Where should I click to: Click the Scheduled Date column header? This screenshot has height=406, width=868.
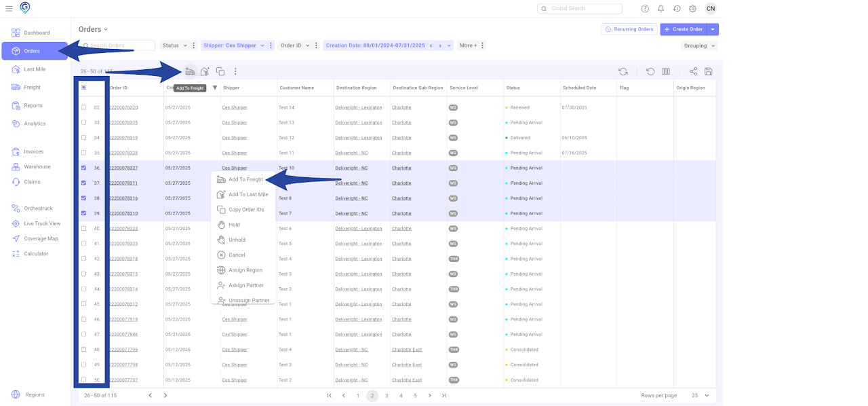(579, 88)
